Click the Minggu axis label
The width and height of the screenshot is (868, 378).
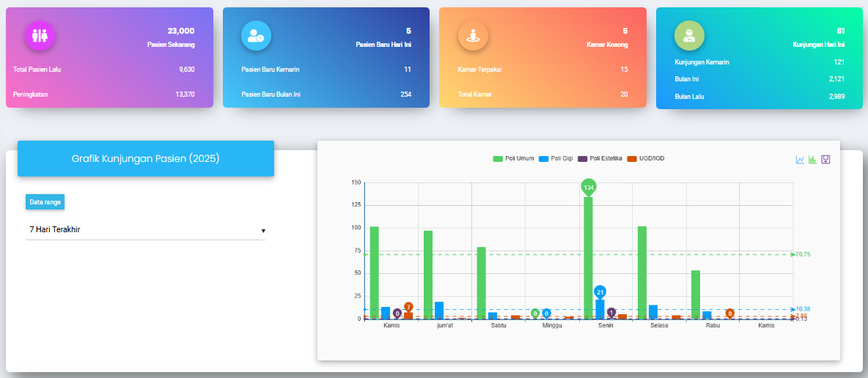pyautogui.click(x=552, y=325)
